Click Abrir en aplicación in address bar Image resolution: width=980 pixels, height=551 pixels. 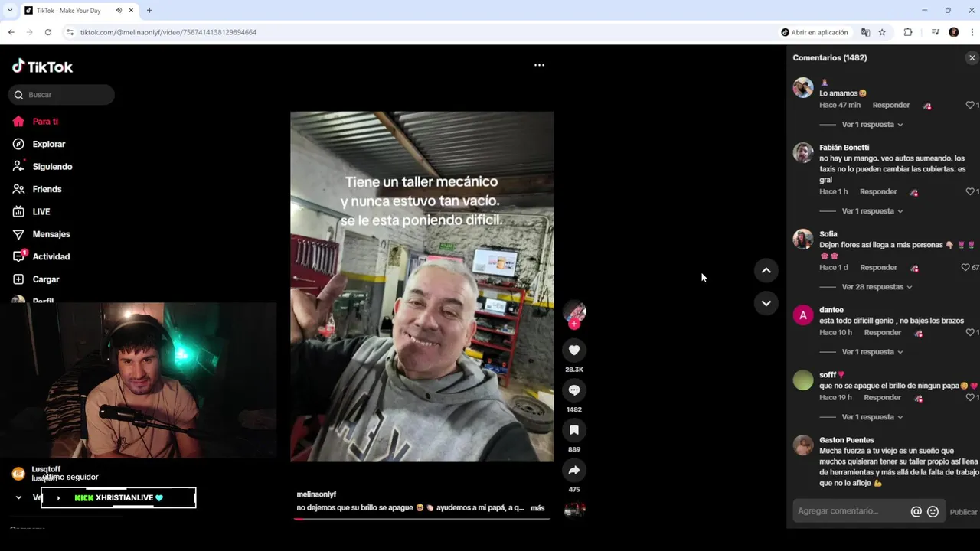point(815,32)
